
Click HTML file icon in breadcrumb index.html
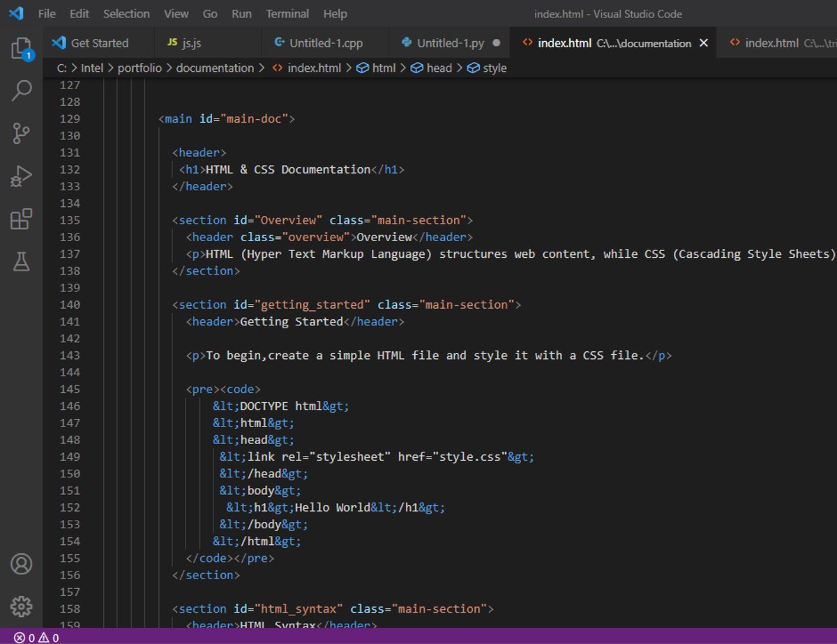pos(277,68)
